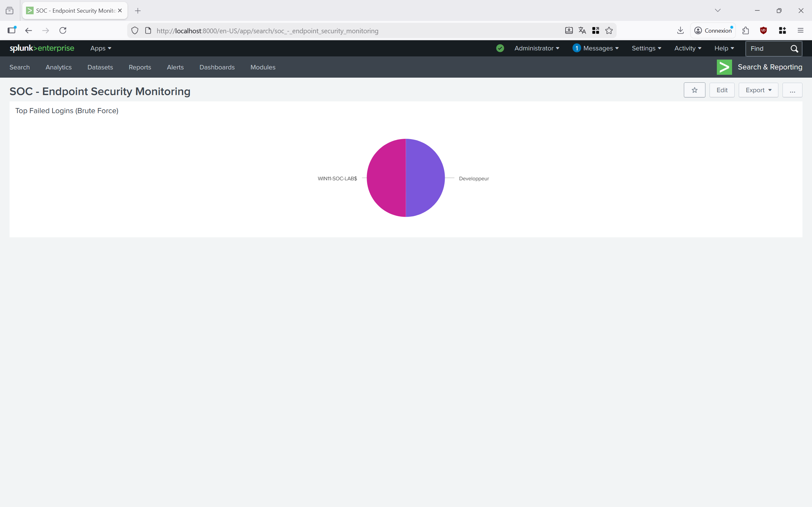Bookmark this page with the star icon
This screenshot has width=812, height=507.
609,30
